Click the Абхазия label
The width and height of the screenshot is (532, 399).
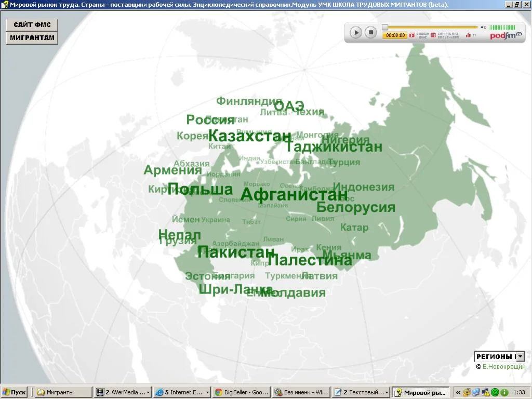coord(192,164)
